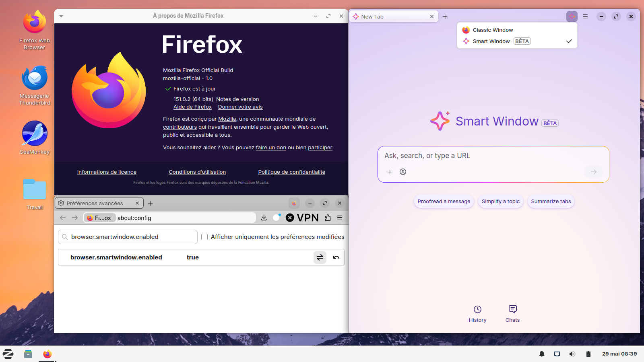Open the hamburger menu in Smart Window
Screen dimensions: 644x362
click(x=585, y=16)
